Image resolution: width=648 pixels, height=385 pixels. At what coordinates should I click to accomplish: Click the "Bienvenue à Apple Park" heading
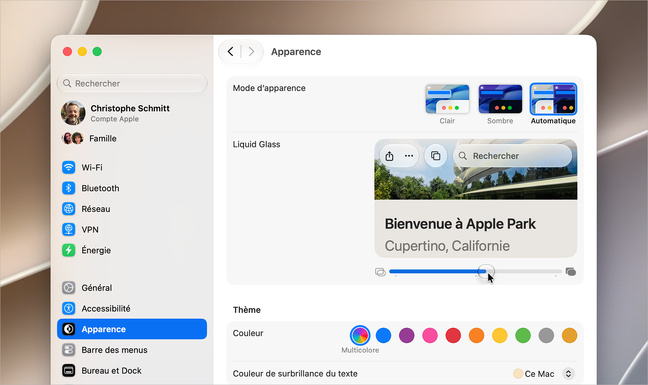coord(460,224)
